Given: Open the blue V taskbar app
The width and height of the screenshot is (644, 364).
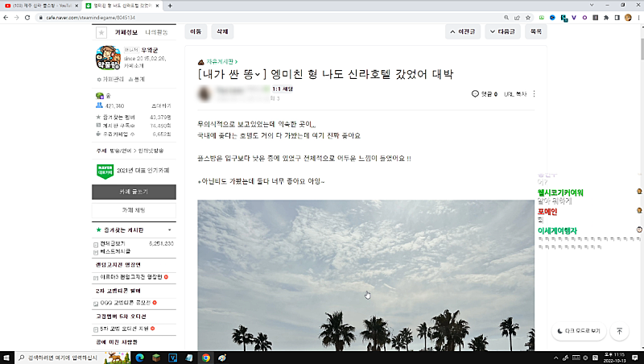Looking at the screenshot, I should click(172, 358).
